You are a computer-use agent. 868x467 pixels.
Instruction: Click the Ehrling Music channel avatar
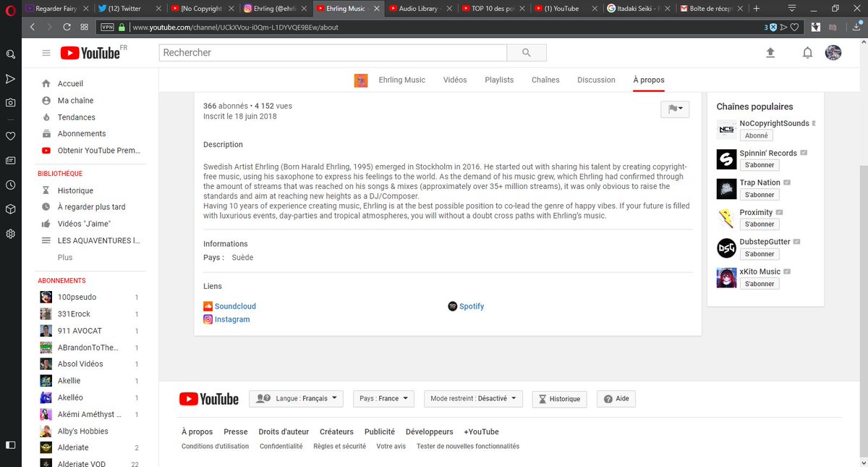[361, 80]
